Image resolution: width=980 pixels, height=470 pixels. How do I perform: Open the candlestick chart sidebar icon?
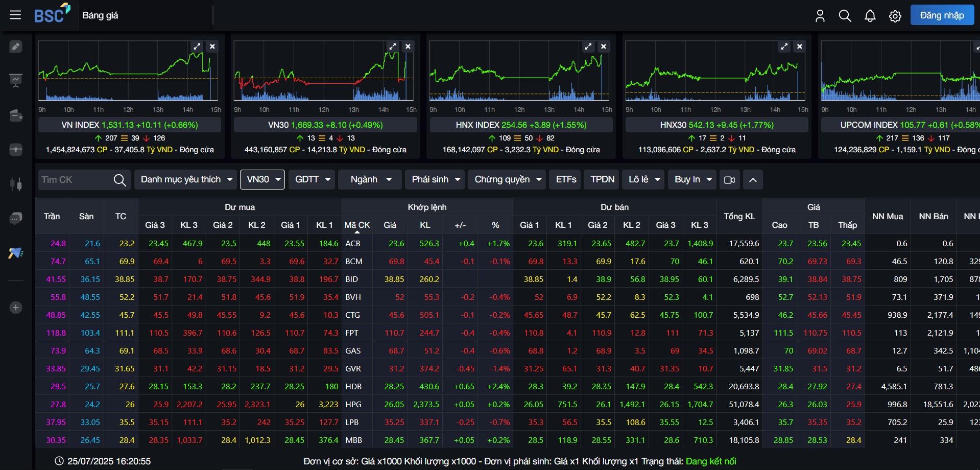click(16, 184)
